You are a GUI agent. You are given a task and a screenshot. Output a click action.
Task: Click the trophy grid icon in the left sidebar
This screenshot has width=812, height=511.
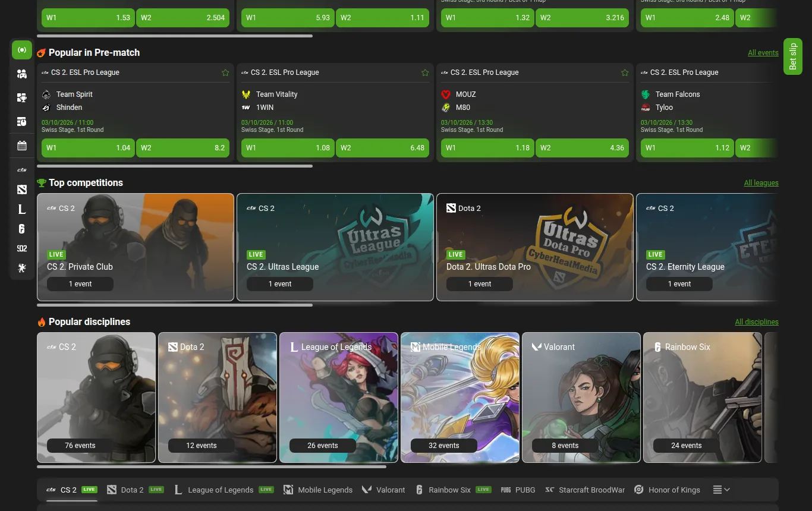[x=22, y=97]
